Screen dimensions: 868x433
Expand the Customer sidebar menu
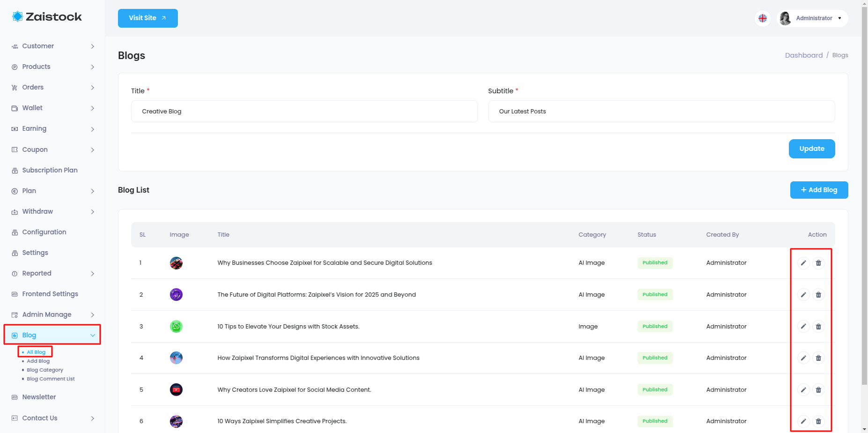(52, 46)
